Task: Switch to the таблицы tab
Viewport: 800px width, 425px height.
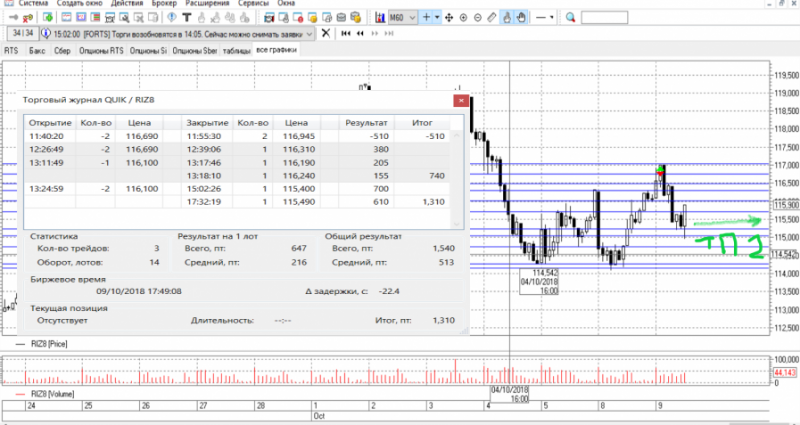Action: (236, 51)
